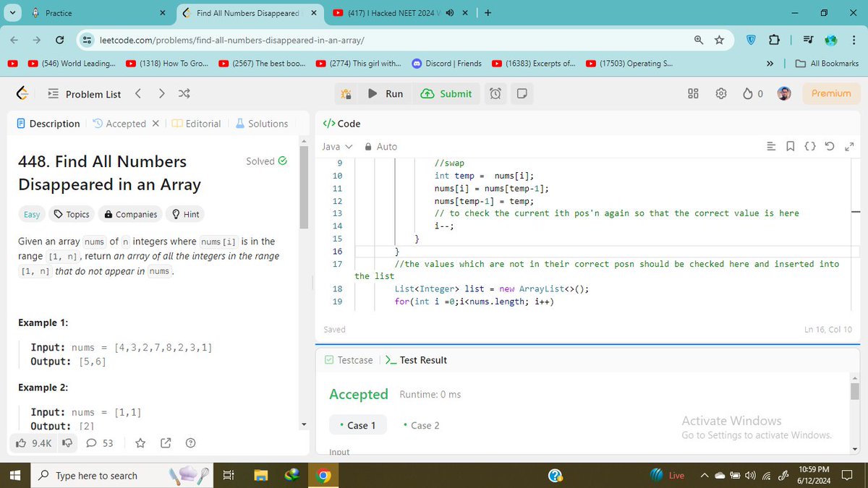The height and width of the screenshot is (488, 868).
Task: Format code with the lines icon
Action: point(771,147)
